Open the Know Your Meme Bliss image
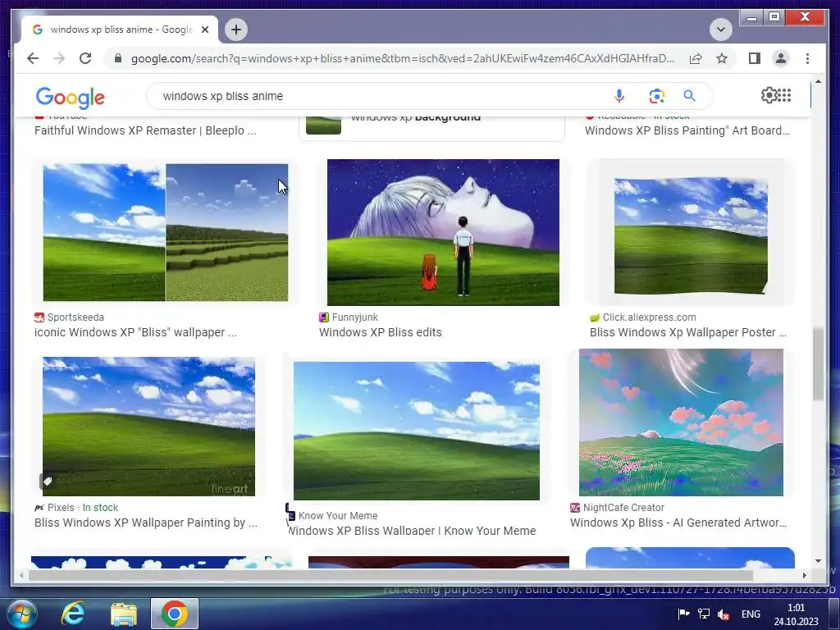Image resolution: width=840 pixels, height=630 pixels. click(x=416, y=431)
